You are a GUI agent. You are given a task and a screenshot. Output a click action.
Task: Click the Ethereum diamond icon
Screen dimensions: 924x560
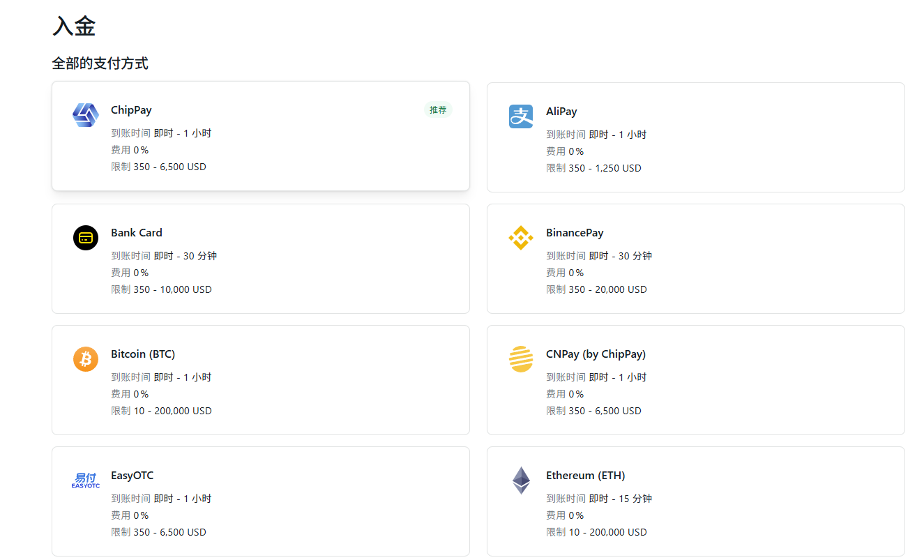click(521, 480)
